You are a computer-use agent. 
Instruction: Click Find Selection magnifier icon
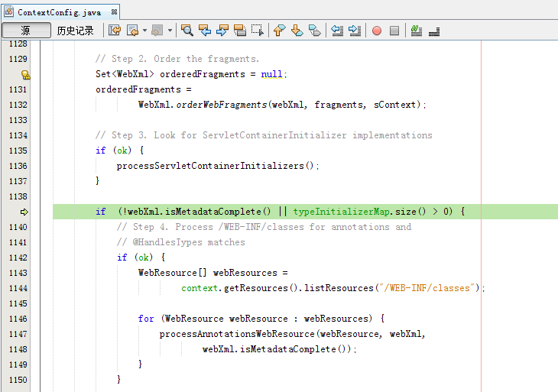click(x=187, y=31)
